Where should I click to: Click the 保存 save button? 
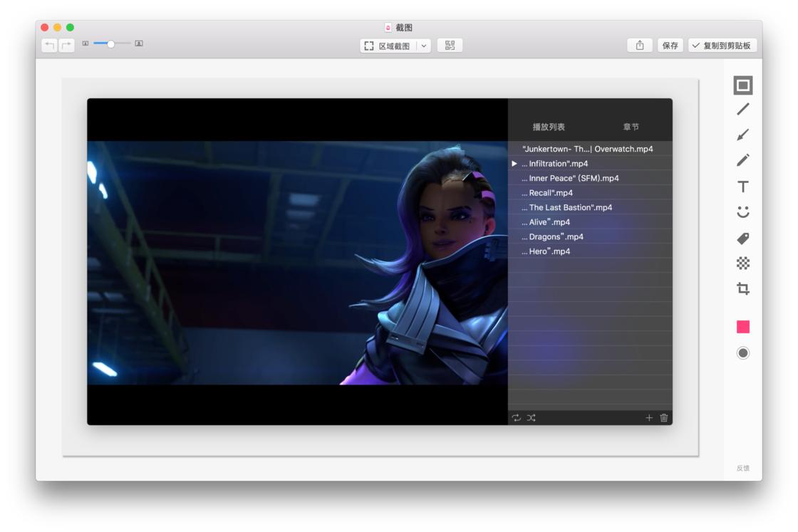pos(670,46)
